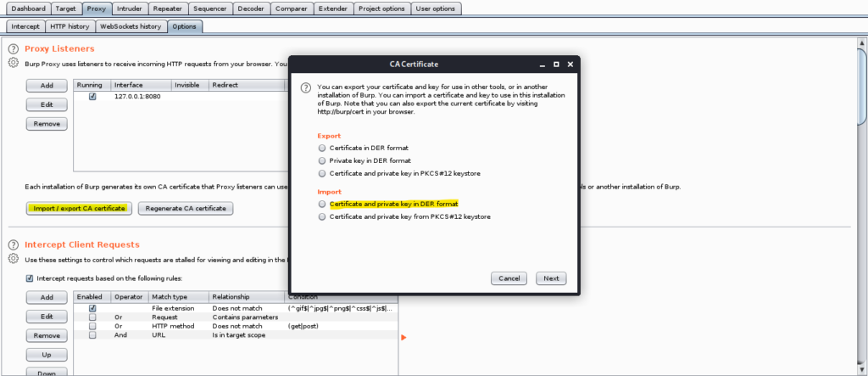Click Add in Intercept Client Requests section
The image size is (868, 376).
(47, 297)
